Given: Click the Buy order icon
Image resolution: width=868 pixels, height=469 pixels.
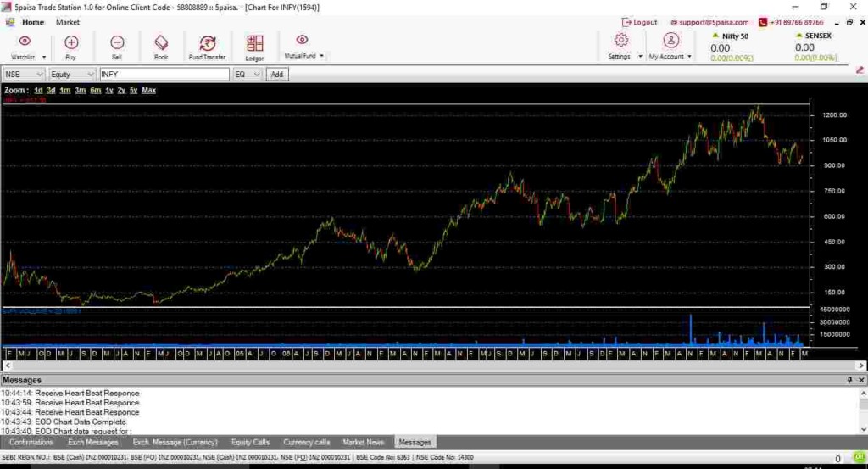Looking at the screenshot, I should 71,42.
